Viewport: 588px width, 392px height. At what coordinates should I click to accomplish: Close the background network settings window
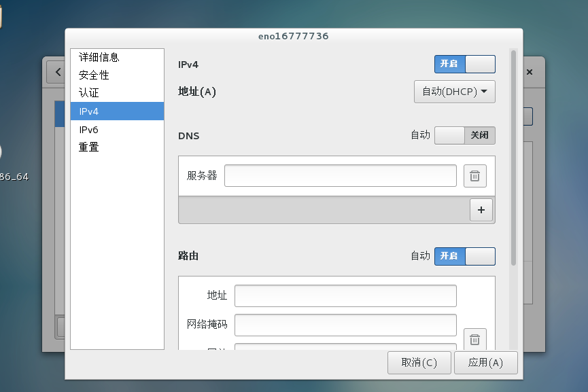pyautogui.click(x=529, y=72)
